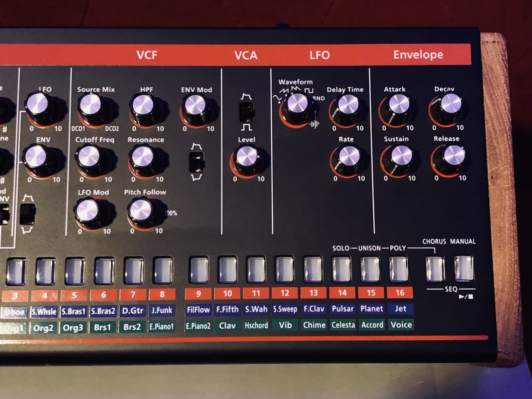Click the 'D.Gtr' patch label

[x=132, y=311]
